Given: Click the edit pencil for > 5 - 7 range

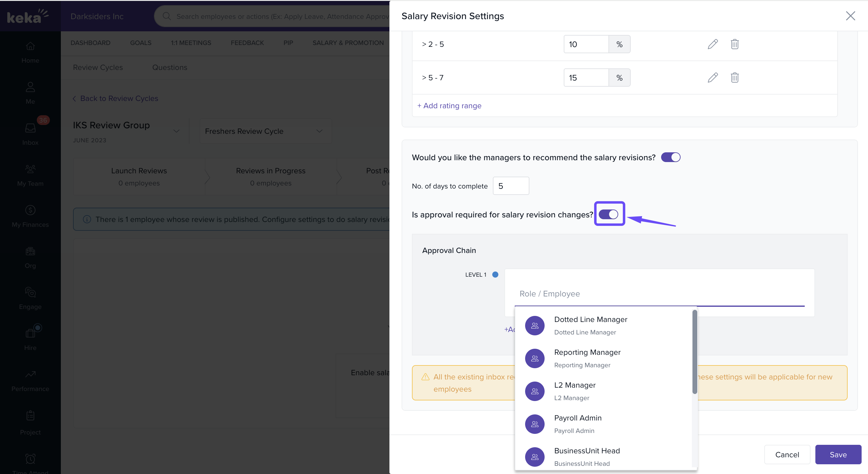Looking at the screenshot, I should tap(712, 78).
